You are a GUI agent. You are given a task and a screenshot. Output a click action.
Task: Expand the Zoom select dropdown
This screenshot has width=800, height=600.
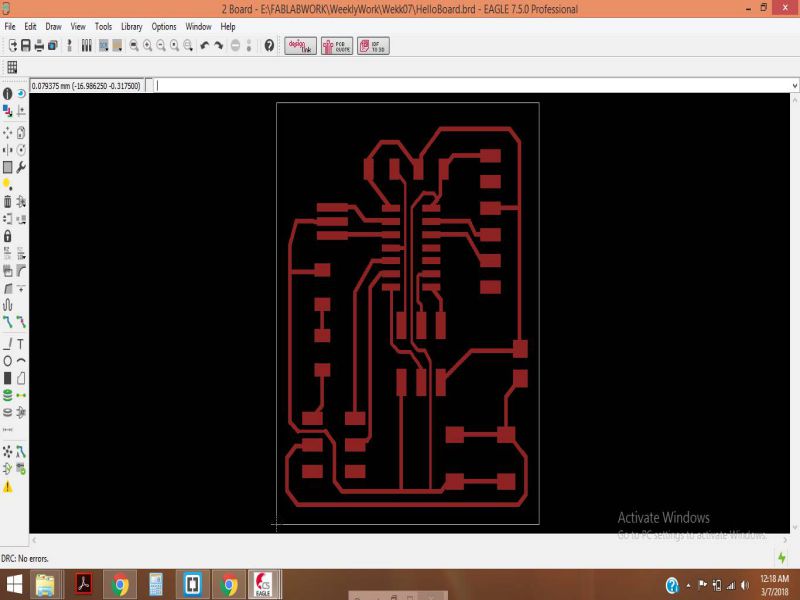tap(188, 46)
